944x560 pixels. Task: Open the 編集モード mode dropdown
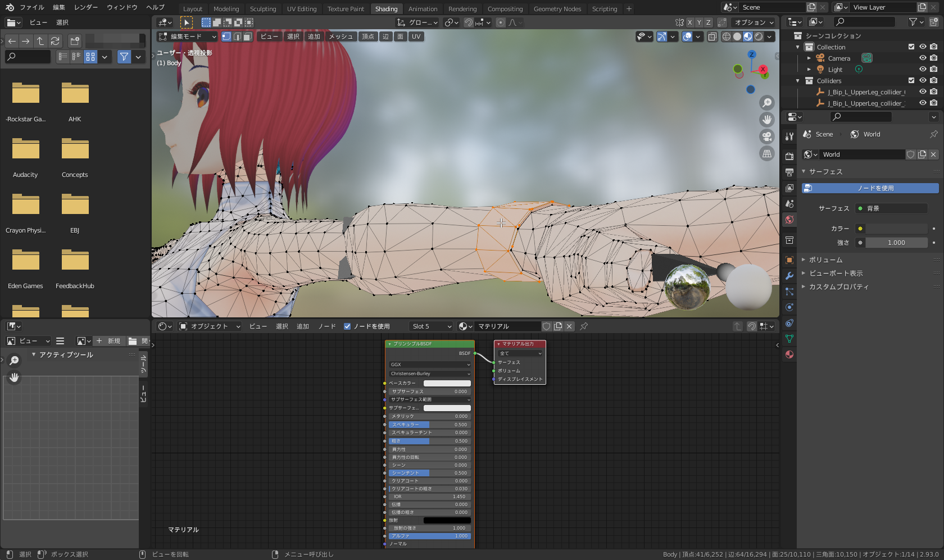(x=187, y=37)
